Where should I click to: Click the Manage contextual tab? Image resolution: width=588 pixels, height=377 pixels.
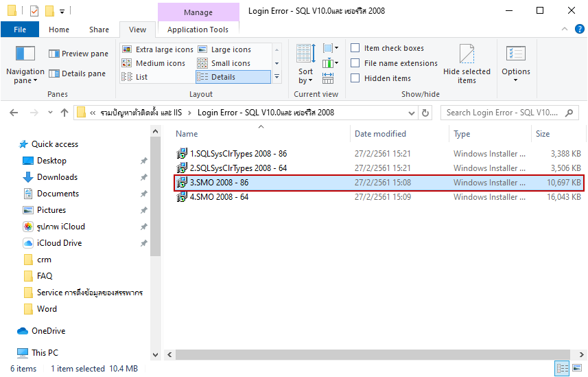click(198, 12)
